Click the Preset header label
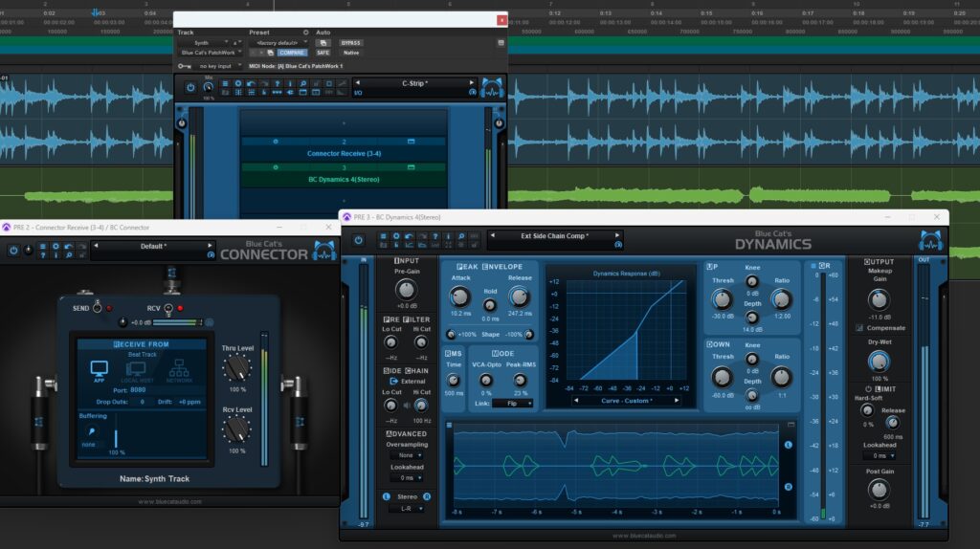This screenshot has height=549, width=980. click(259, 33)
